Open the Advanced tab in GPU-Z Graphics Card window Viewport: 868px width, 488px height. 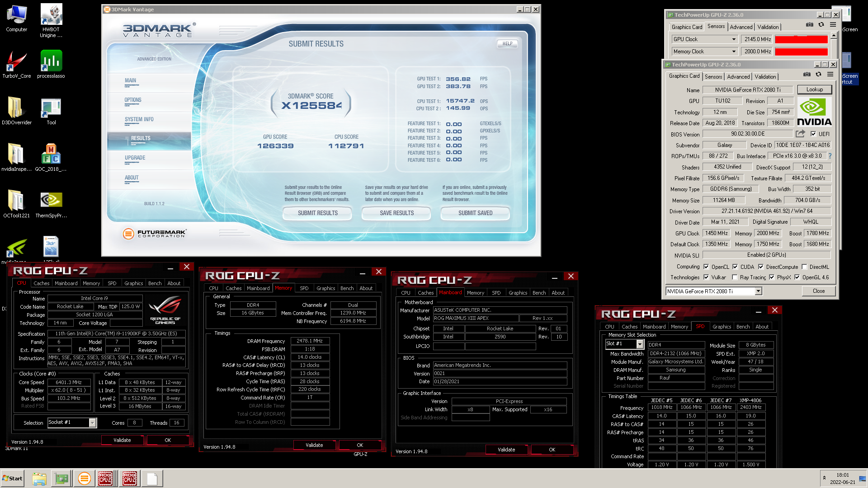[x=738, y=77]
